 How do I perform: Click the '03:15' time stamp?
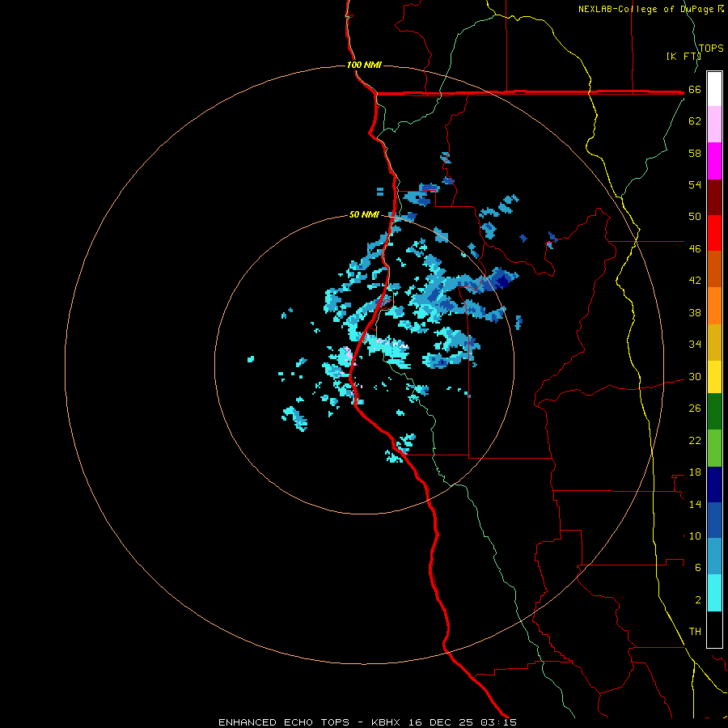pos(498,722)
